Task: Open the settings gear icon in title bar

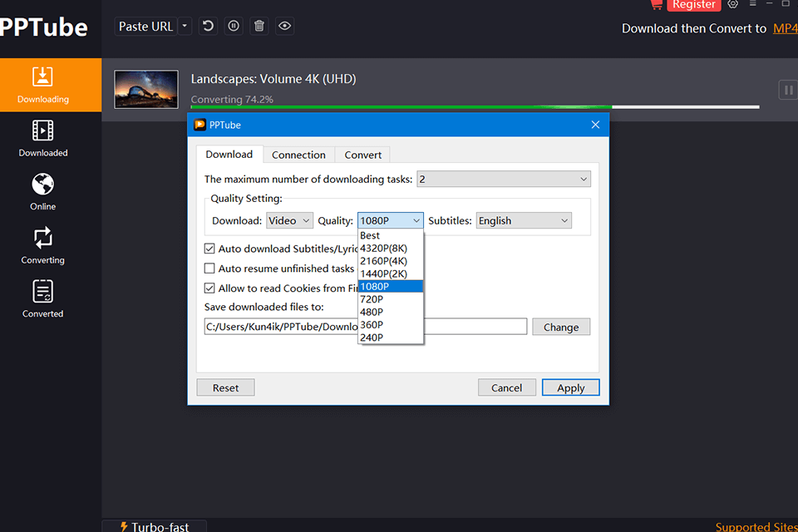Action: click(733, 4)
